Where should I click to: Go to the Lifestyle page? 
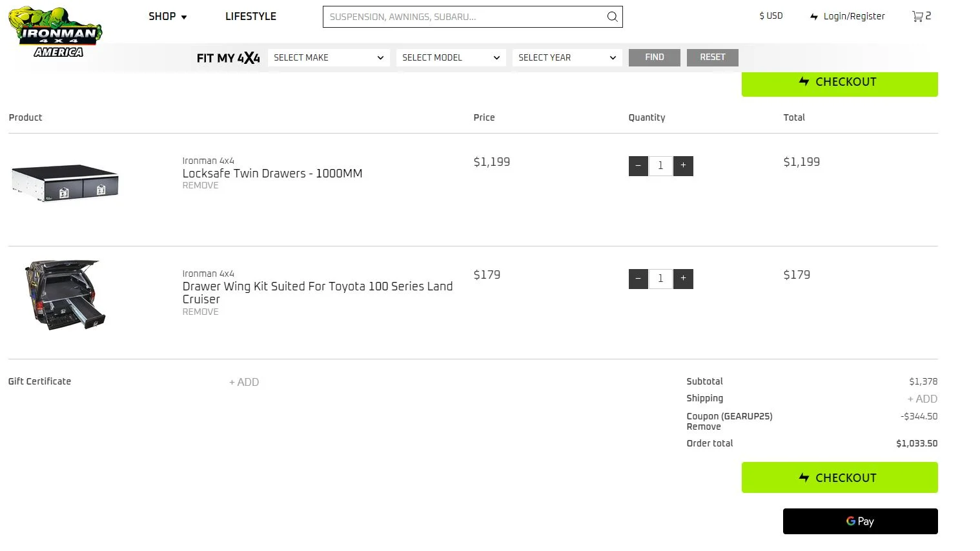click(250, 17)
